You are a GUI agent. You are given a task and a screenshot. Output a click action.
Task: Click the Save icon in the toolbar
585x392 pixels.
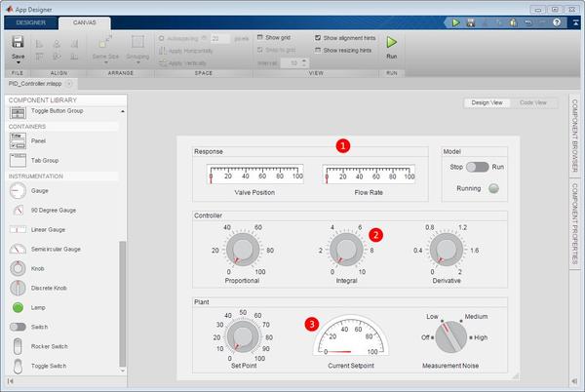[x=18, y=42]
